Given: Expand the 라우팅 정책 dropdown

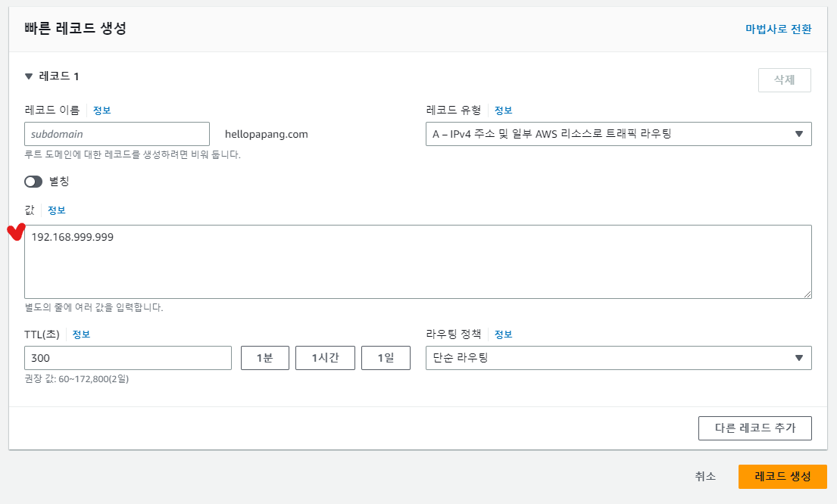Looking at the screenshot, I should (x=618, y=358).
